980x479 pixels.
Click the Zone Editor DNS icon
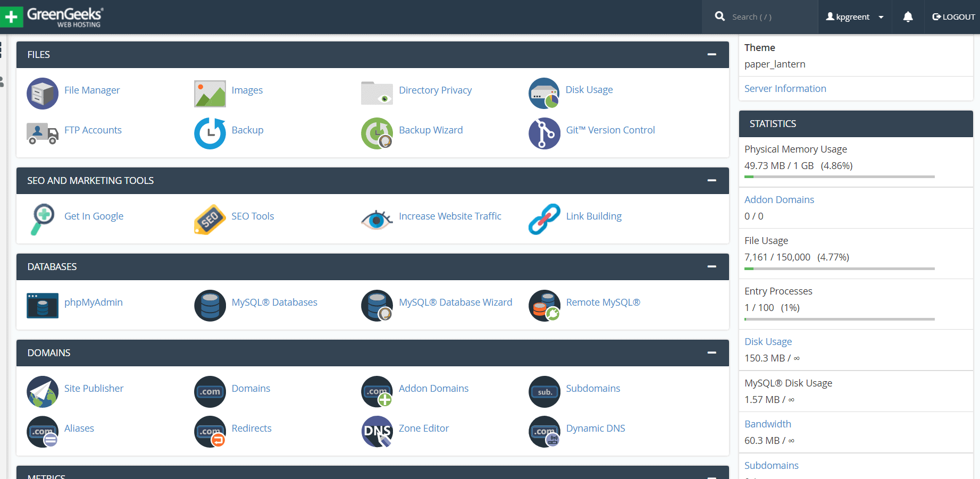coord(377,431)
